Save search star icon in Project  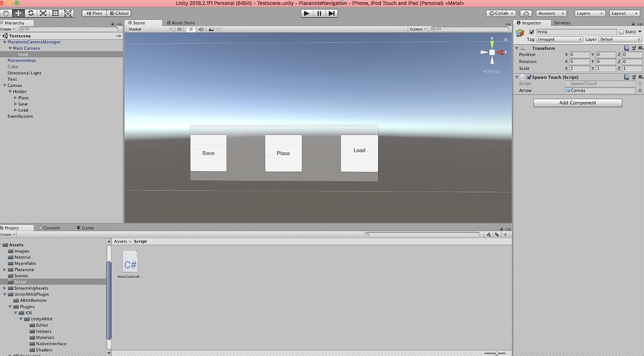(x=505, y=235)
